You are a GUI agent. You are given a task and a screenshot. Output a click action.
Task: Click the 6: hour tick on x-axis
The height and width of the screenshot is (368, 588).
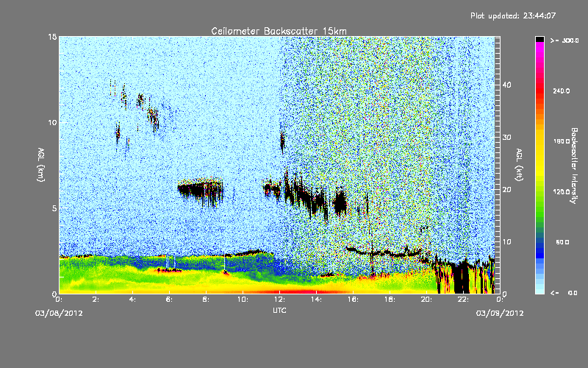(x=170, y=300)
